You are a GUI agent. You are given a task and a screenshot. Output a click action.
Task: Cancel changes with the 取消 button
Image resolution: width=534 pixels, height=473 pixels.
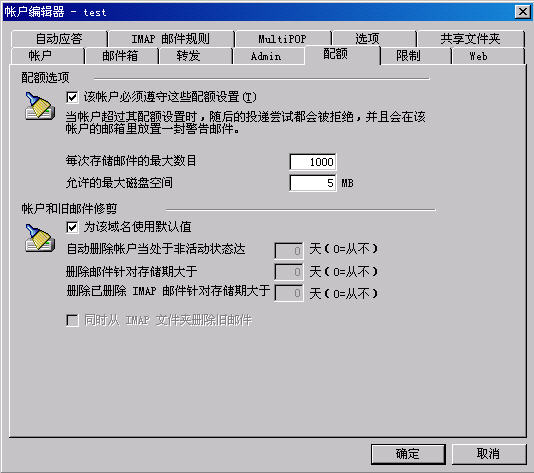pyautogui.click(x=489, y=454)
